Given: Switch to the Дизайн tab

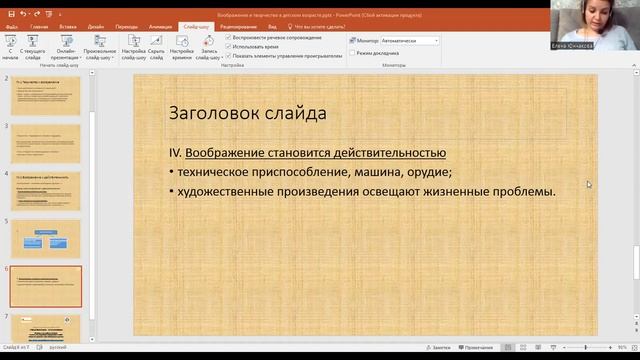Looking at the screenshot, I should 96,27.
